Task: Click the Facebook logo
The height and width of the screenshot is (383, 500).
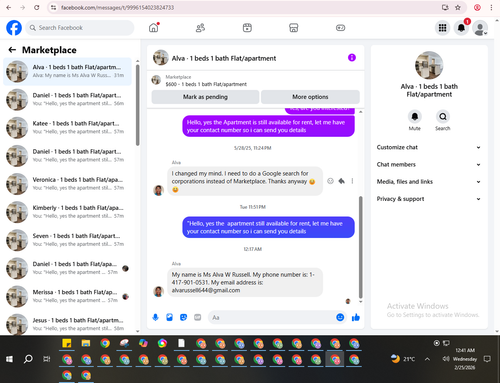Action: click(14, 28)
